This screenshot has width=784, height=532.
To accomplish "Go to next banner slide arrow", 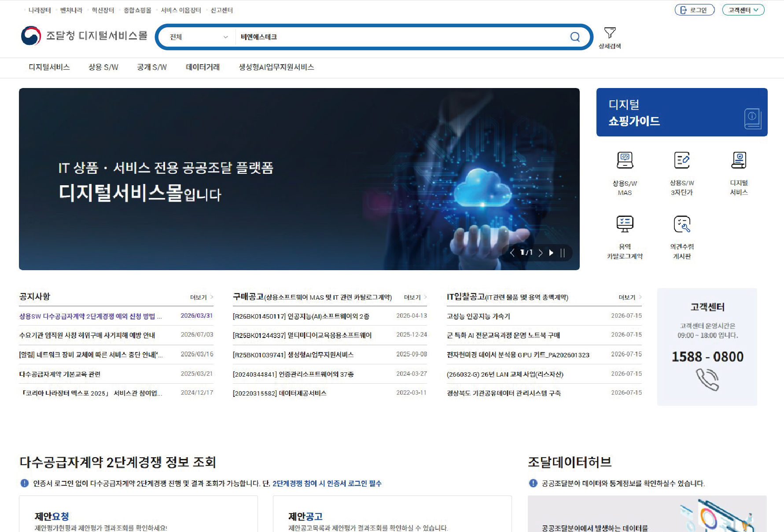I will pyautogui.click(x=541, y=253).
